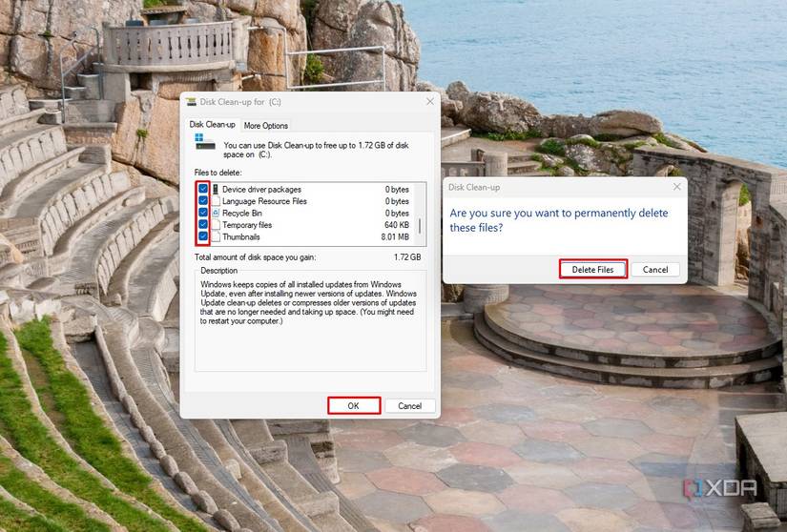Click the '1.72 GB' total disk space value

(407, 256)
